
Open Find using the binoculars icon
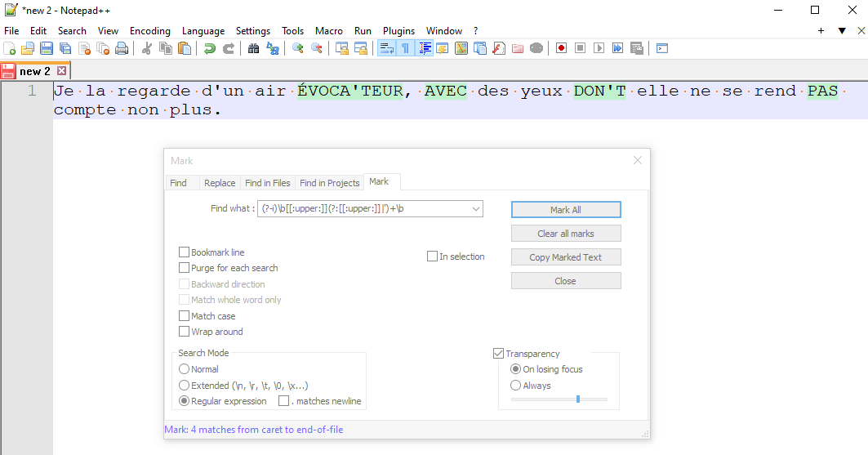253,49
